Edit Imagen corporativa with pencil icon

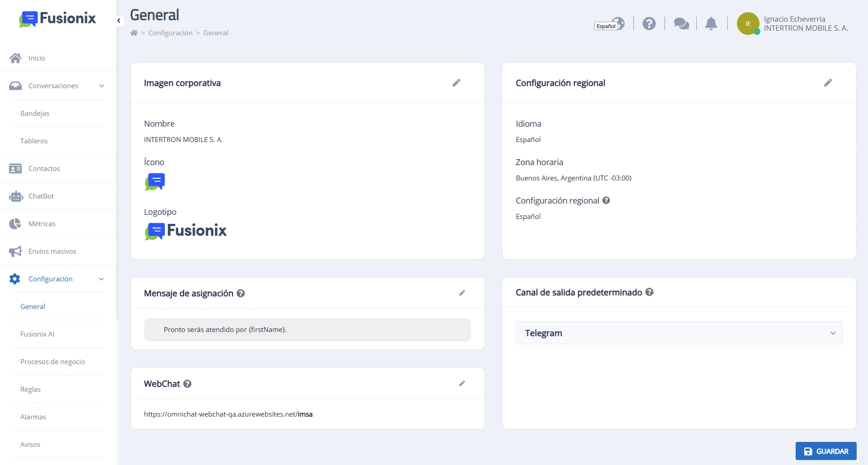click(x=457, y=83)
